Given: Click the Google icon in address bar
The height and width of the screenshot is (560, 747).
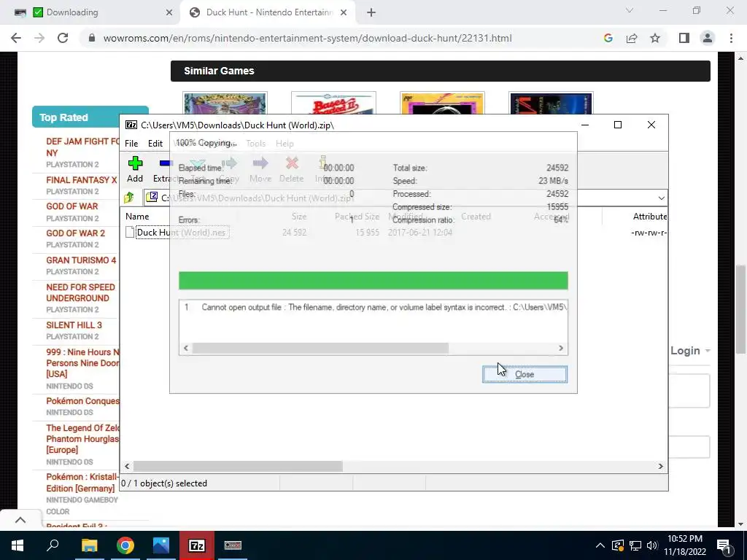Looking at the screenshot, I should pos(608,38).
